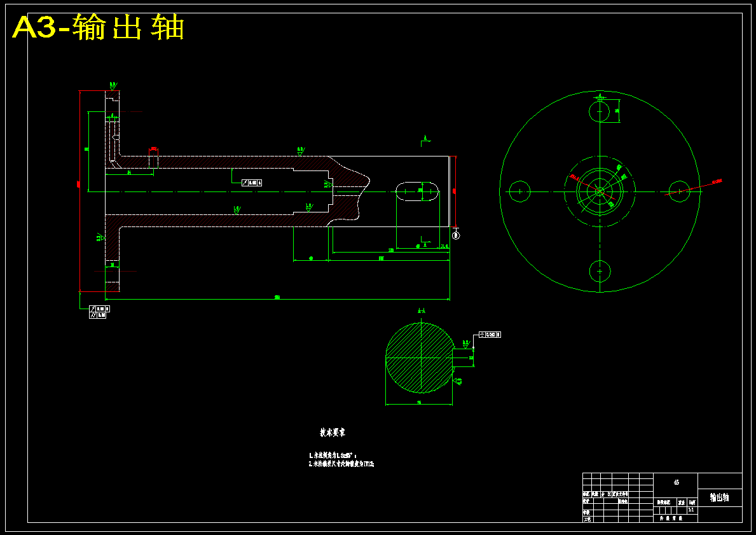756x535 pixels.
Task: Click the hatched A-A cross-section circle
Action: [x=420, y=358]
